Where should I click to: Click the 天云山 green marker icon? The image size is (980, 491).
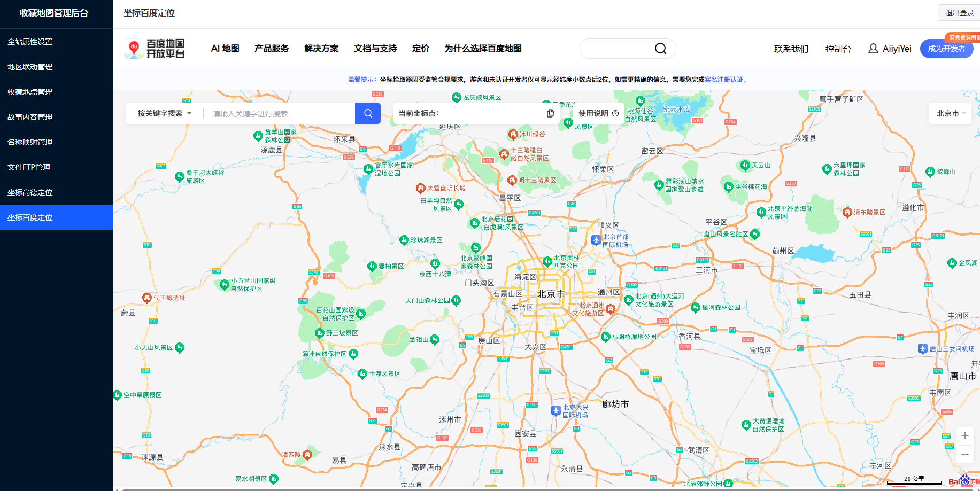(745, 165)
